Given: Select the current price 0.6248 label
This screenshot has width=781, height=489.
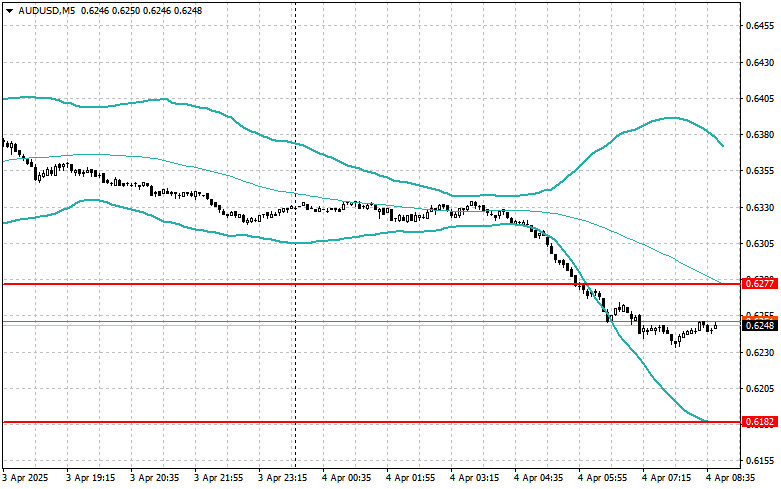Looking at the screenshot, I should click(x=760, y=326).
